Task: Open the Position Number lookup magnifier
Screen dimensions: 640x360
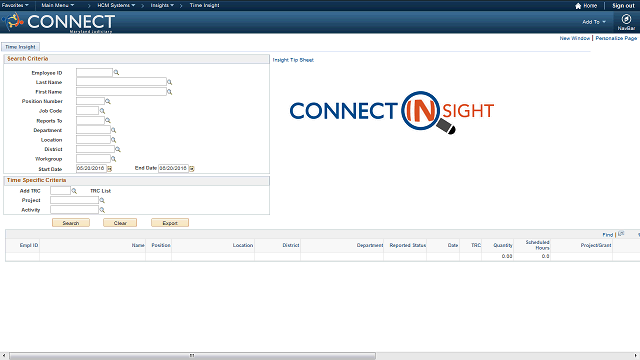Action: (108, 101)
